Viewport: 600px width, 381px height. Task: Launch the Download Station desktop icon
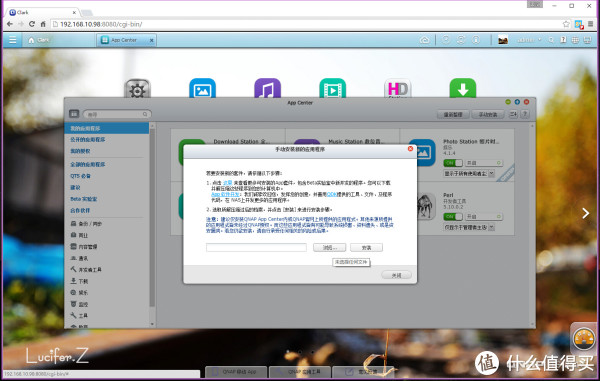click(463, 88)
